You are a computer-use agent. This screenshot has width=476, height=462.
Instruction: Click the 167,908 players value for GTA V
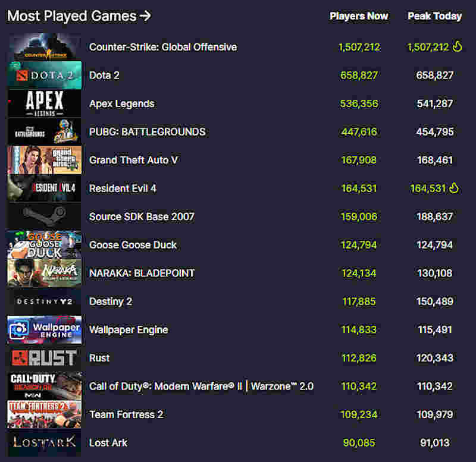359,160
